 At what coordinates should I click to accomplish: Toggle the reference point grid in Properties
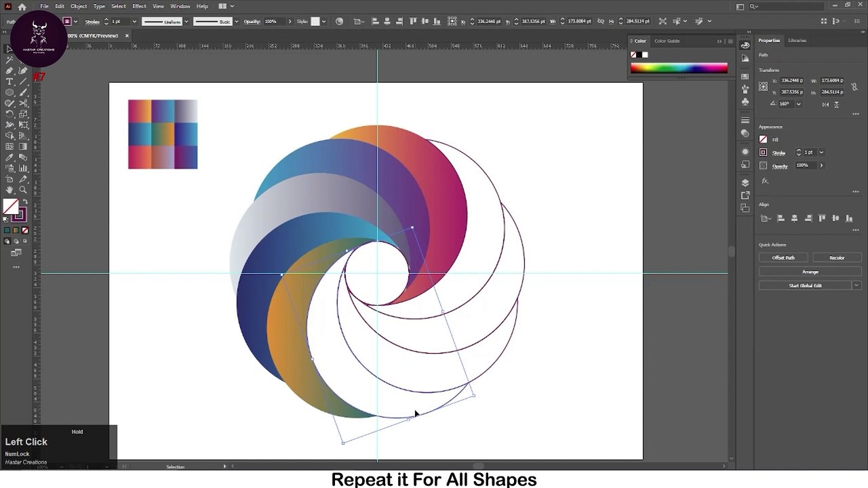point(764,86)
